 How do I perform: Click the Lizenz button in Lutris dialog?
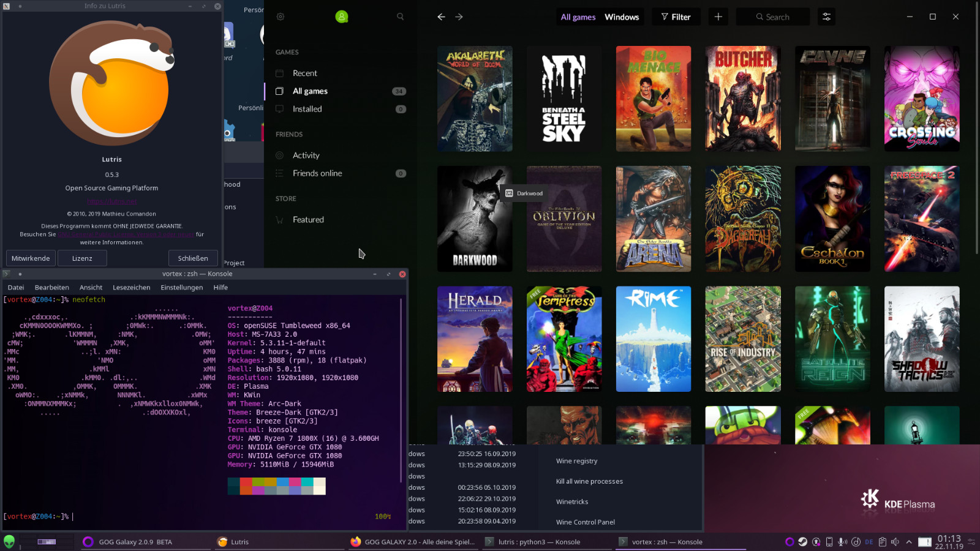(x=82, y=258)
